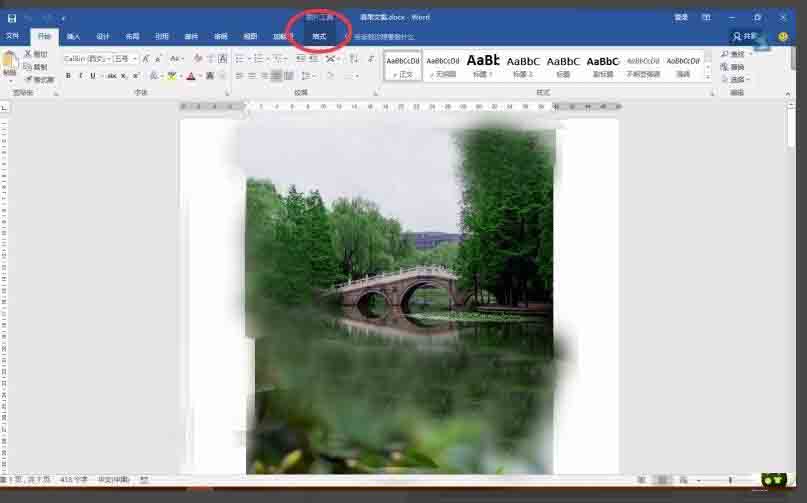Viewport: 807px width, 503px height.
Task: Apply Bold formatting with the B icon
Action: [68, 76]
